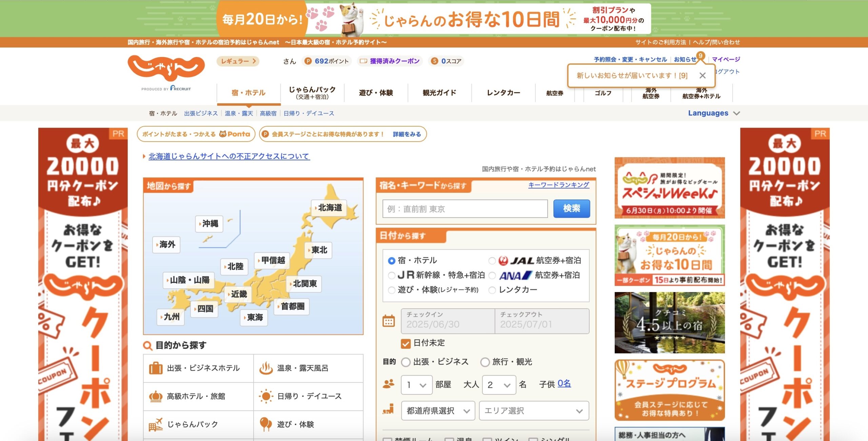This screenshot has height=441, width=868.
Task: Open the レンタカー tab
Action: (x=503, y=93)
